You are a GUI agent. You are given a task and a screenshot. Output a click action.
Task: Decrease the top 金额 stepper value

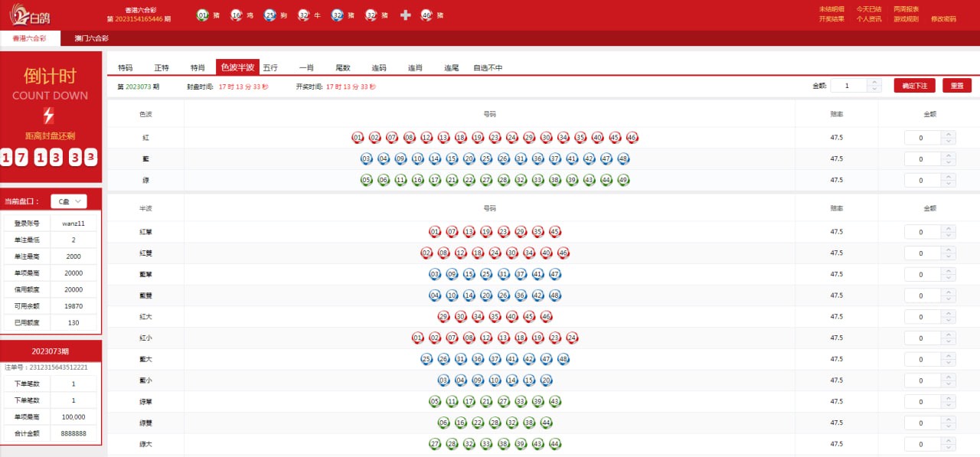point(875,89)
